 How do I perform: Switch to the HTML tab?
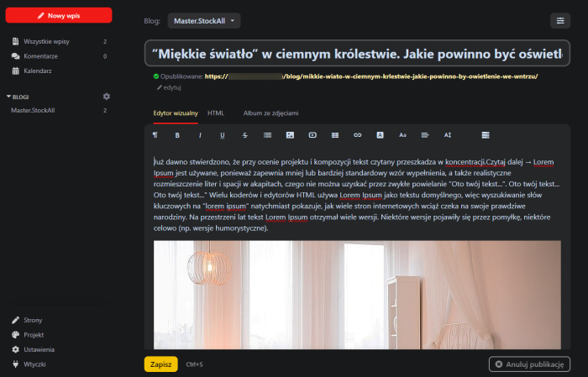point(216,113)
